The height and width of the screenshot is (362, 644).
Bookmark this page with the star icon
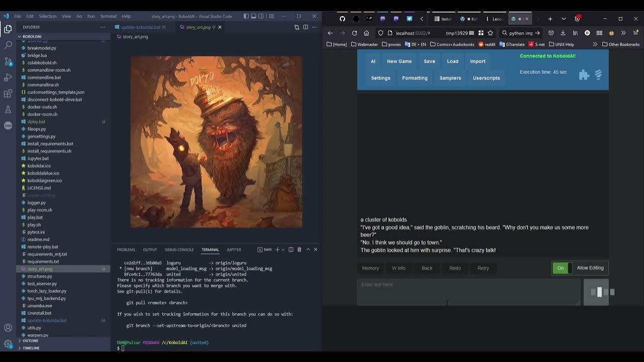tap(490, 33)
